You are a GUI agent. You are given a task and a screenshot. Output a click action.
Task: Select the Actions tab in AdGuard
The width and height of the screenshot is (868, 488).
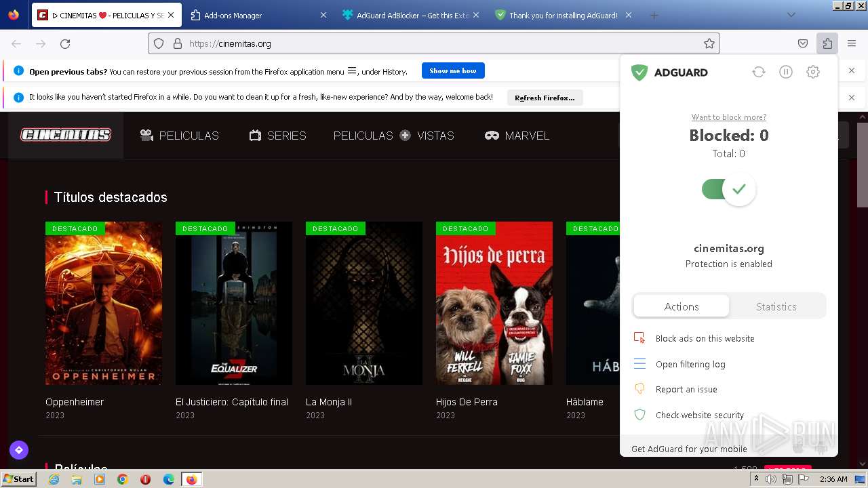pos(682,306)
